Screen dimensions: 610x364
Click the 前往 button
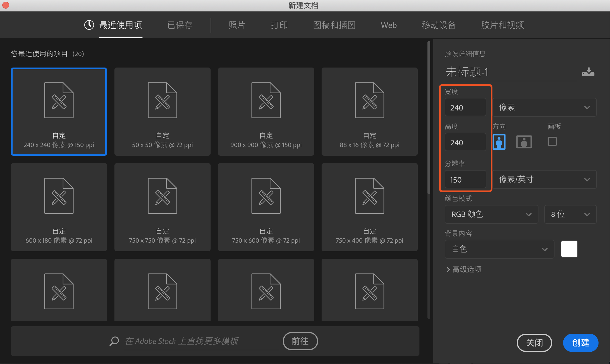click(300, 341)
